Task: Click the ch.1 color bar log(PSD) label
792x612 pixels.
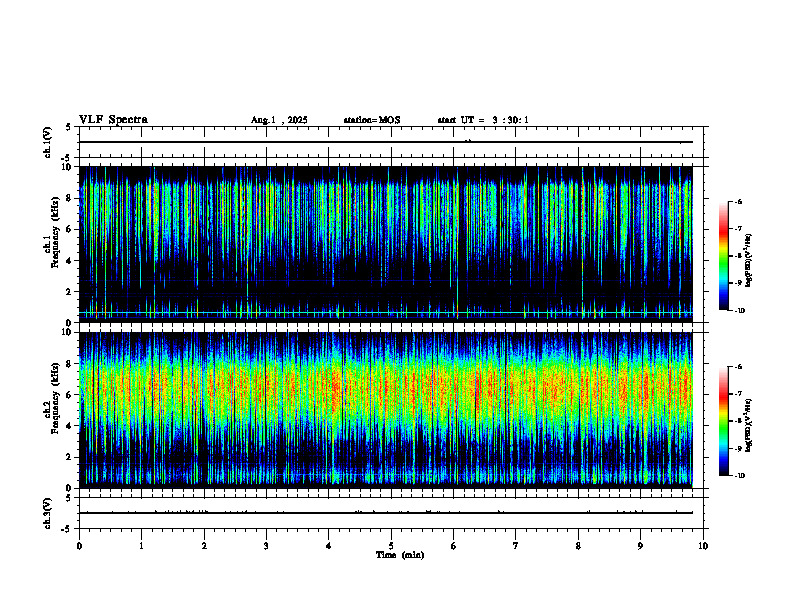Action: click(748, 261)
